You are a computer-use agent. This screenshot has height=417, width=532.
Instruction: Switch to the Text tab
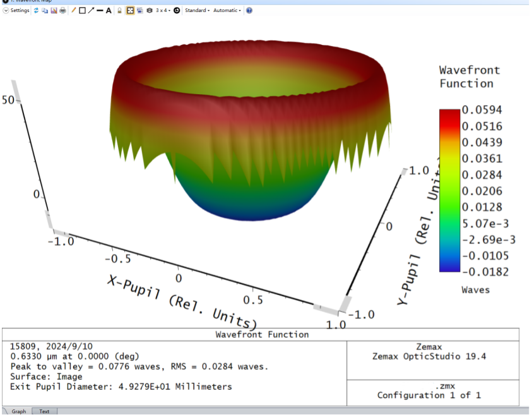(x=44, y=411)
